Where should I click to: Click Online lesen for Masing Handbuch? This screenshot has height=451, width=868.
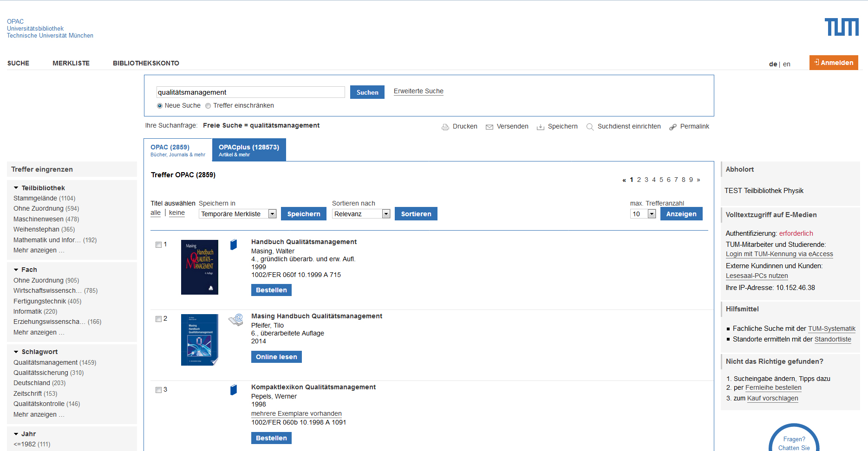click(276, 357)
